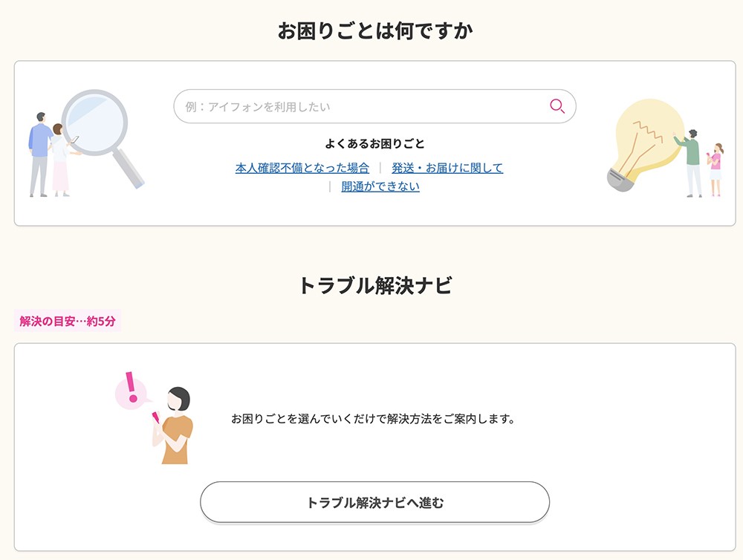Click inside the search input field
The height and width of the screenshot is (560, 743).
357,106
